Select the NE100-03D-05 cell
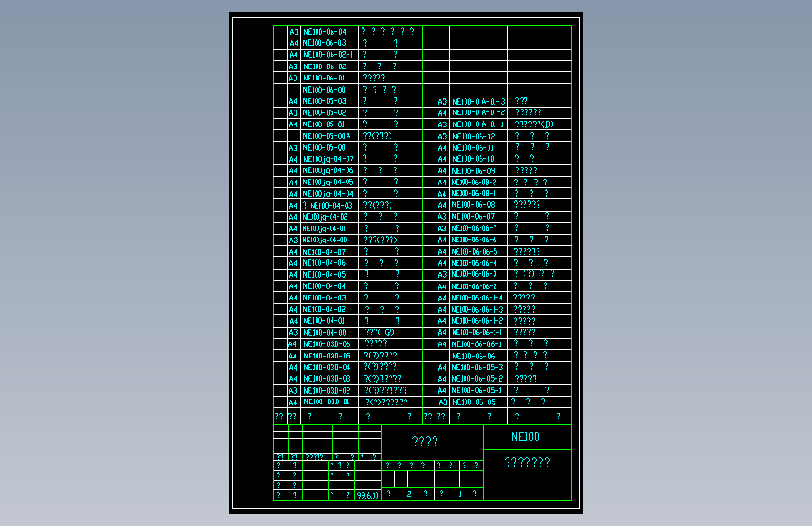812x526 pixels. 330,356
